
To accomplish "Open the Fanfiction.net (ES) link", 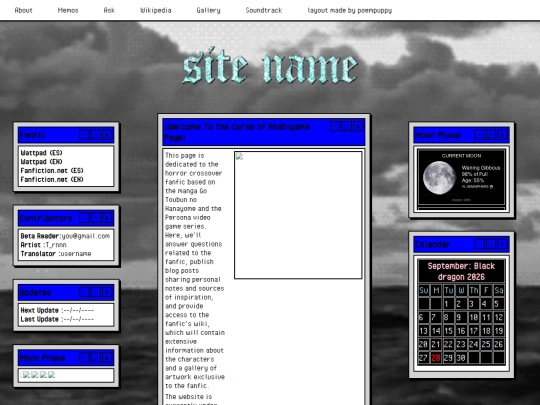I will click(52, 170).
